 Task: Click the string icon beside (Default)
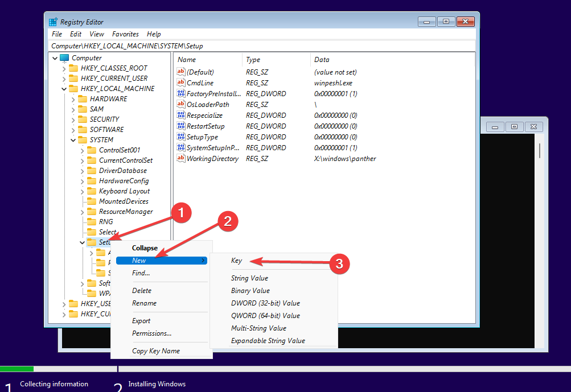[181, 72]
